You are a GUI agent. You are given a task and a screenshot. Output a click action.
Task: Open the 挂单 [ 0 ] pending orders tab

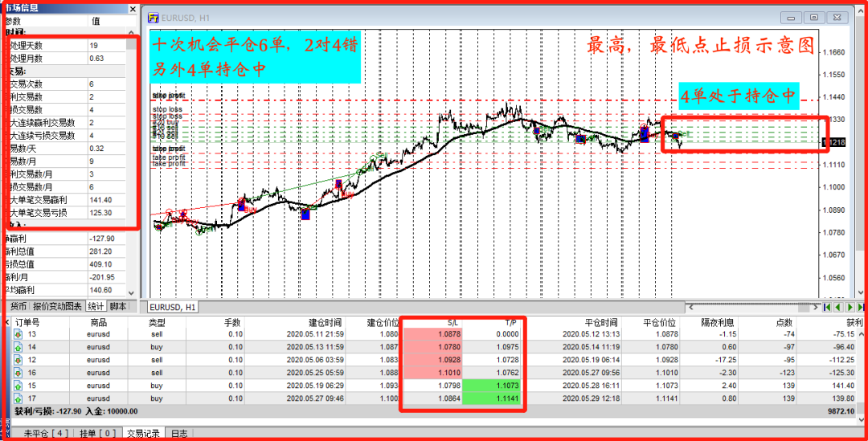[97, 434]
